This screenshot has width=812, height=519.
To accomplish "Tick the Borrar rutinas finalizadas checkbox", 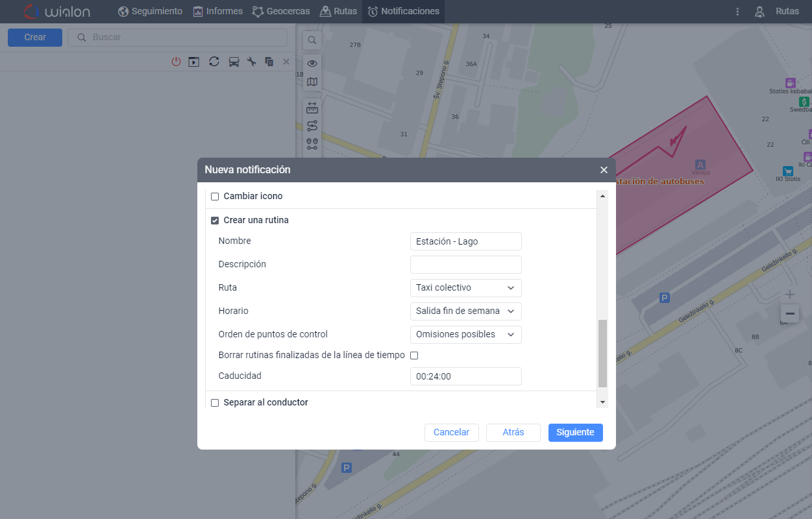I will [x=414, y=356].
